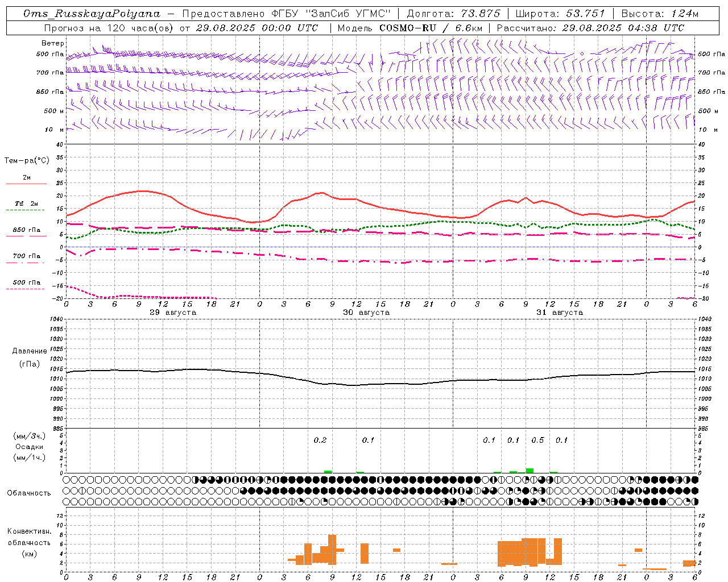728x582 pixels.
Task: Click the precipitation amount "0.2"
Action: 320,440
